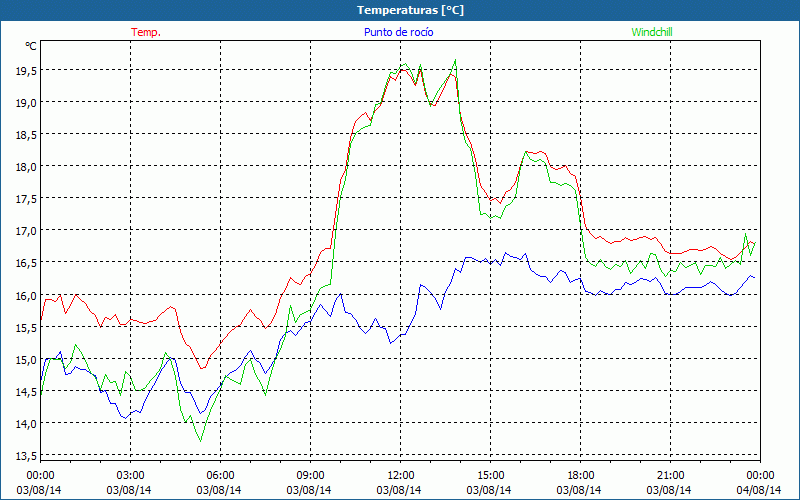
Task: Click the red temperature dip near 05:20
Action: pyautogui.click(x=202, y=368)
